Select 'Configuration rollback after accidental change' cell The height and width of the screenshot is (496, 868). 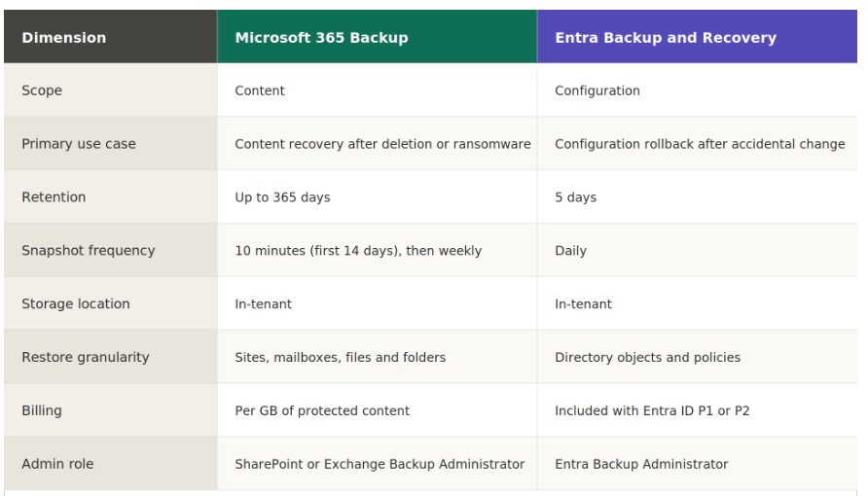click(x=700, y=144)
